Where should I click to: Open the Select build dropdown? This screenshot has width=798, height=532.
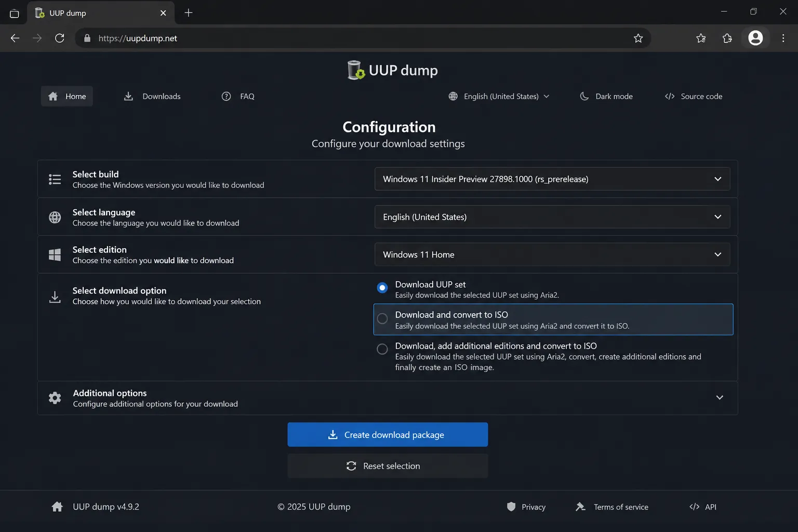[552, 179]
